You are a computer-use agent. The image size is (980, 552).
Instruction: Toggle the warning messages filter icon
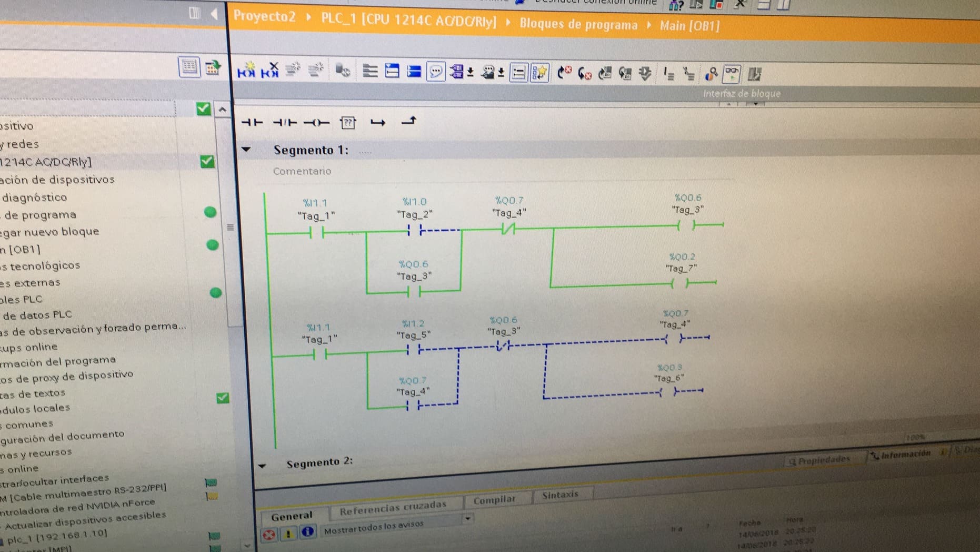point(288,534)
